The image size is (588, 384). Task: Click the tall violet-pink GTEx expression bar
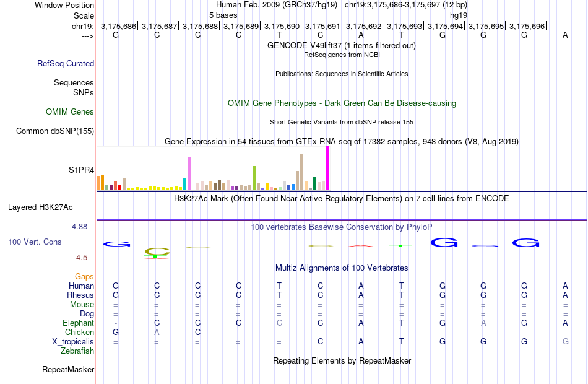tap(189, 174)
